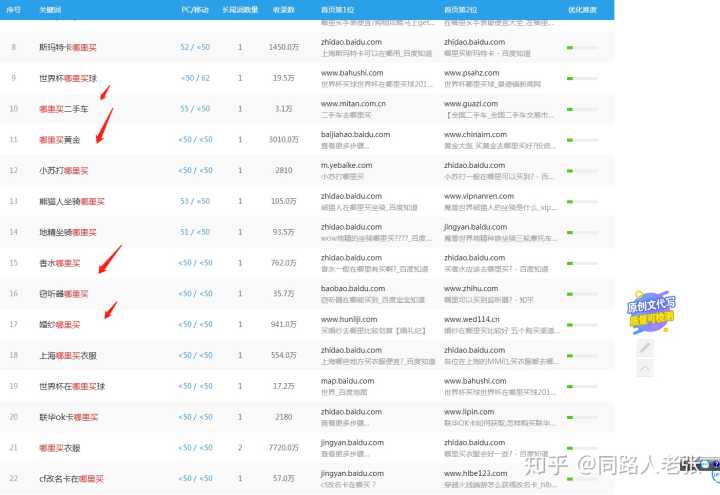The height and width of the screenshot is (495, 720).
Task: Open keyword 婚纱哪里买
Action: tap(59, 325)
